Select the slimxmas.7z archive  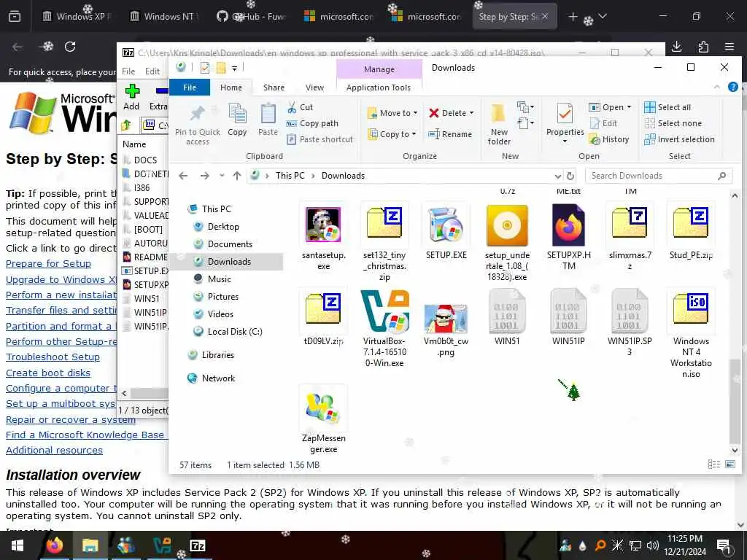[x=630, y=238]
